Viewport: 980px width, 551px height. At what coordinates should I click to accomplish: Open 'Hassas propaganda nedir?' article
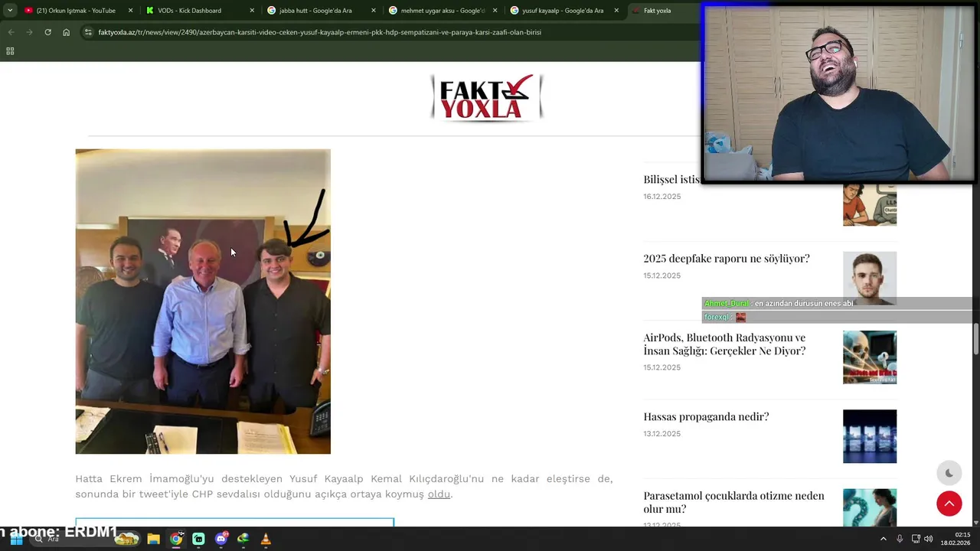(706, 416)
